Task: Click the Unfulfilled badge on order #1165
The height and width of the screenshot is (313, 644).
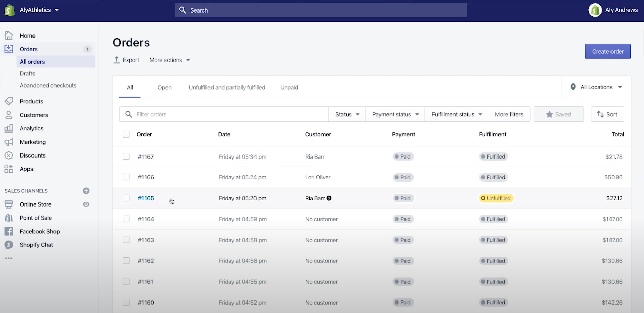Action: (x=496, y=198)
